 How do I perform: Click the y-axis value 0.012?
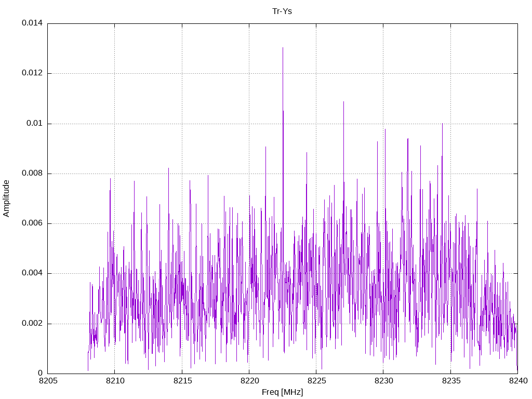coord(32,73)
